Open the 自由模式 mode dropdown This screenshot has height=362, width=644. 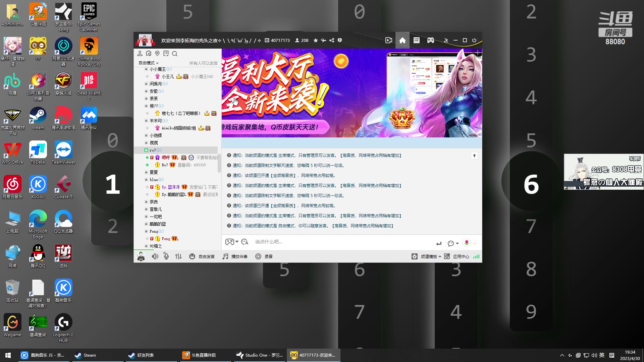click(x=148, y=62)
